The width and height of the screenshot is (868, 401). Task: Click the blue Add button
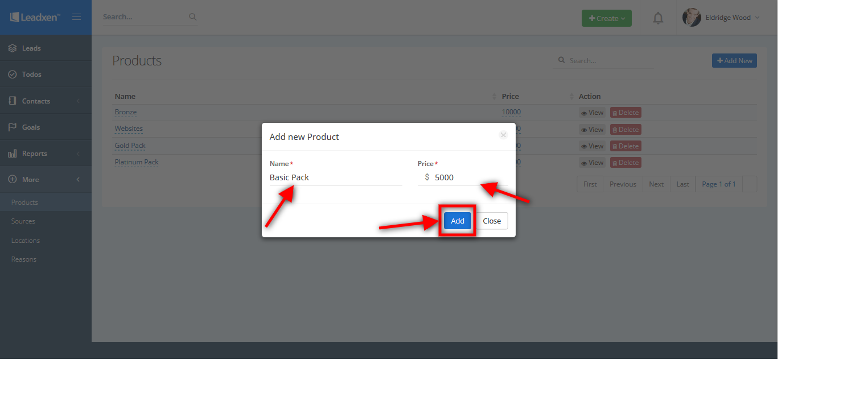pos(458,221)
